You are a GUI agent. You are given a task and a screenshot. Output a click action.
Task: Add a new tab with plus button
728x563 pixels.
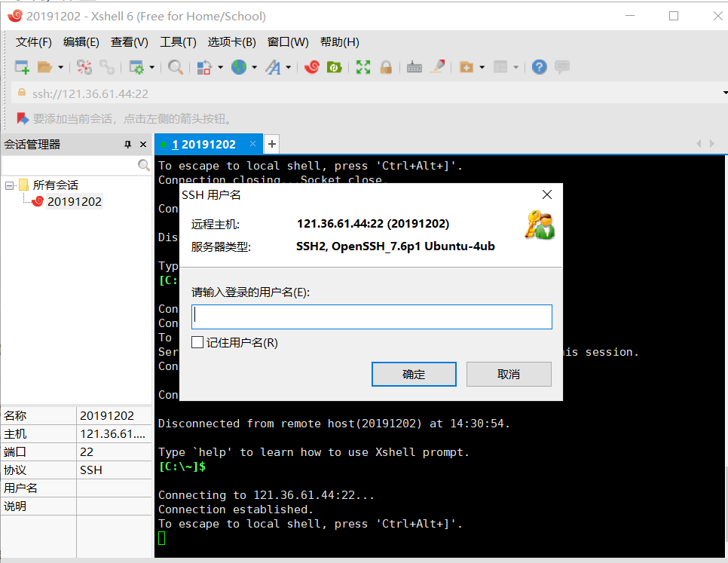271,145
